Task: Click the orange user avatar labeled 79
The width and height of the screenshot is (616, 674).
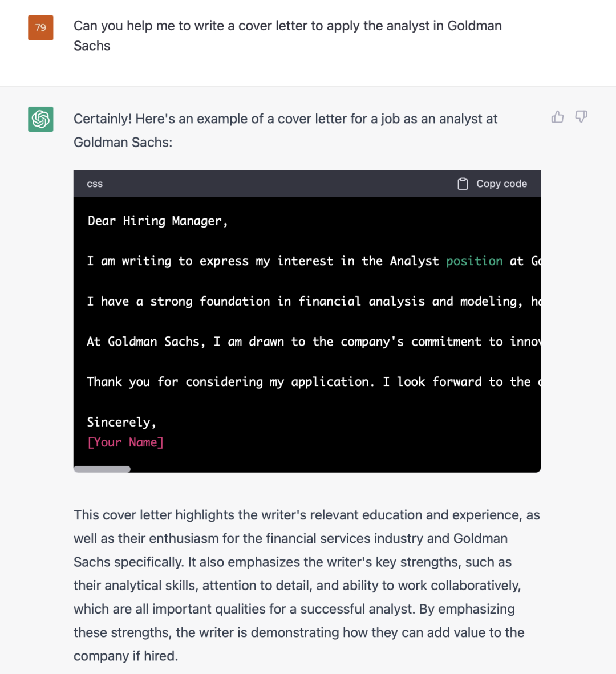Action: pyautogui.click(x=41, y=27)
